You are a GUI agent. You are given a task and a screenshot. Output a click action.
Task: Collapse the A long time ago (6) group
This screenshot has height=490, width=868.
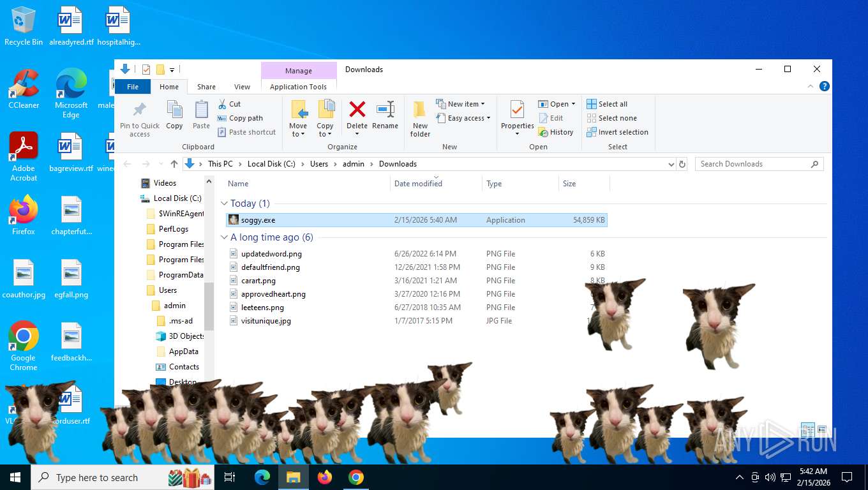224,237
